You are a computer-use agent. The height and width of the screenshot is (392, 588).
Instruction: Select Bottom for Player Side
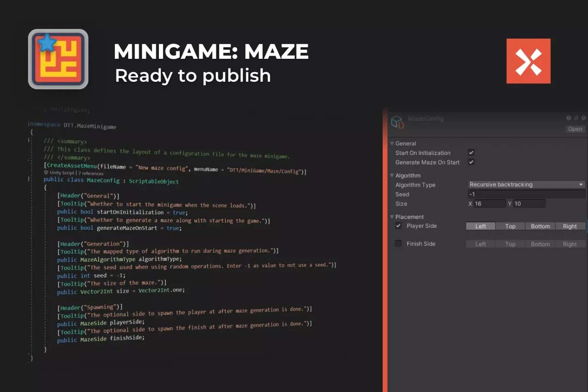pos(540,226)
